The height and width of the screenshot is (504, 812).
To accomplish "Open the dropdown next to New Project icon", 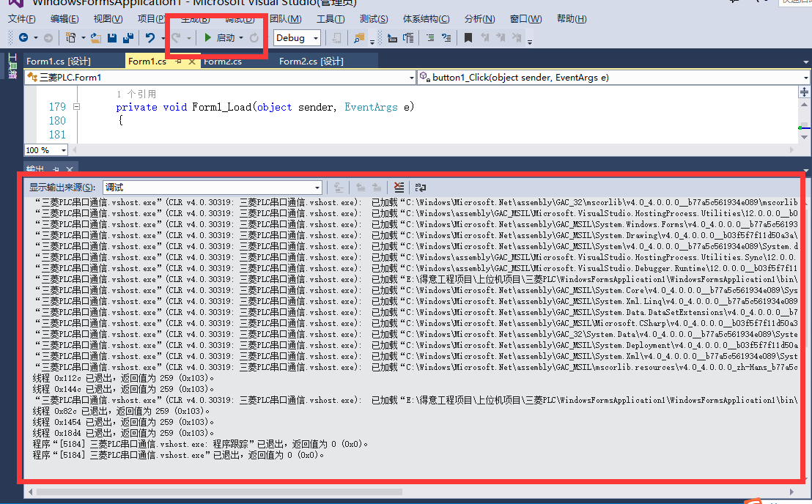I will 83,38.
